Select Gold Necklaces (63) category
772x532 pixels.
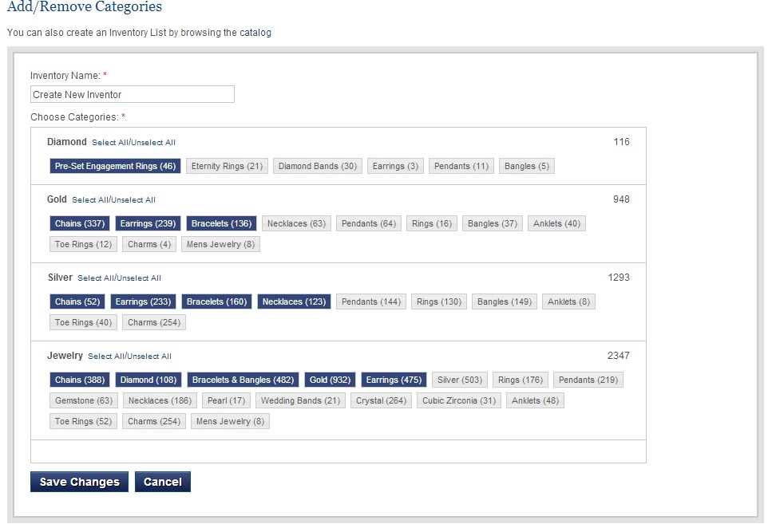click(296, 223)
